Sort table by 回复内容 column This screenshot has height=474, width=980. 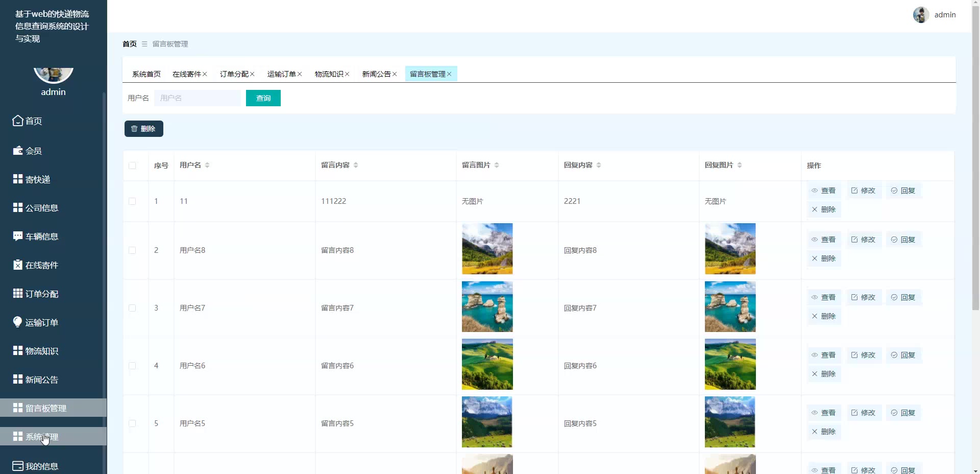(x=599, y=165)
